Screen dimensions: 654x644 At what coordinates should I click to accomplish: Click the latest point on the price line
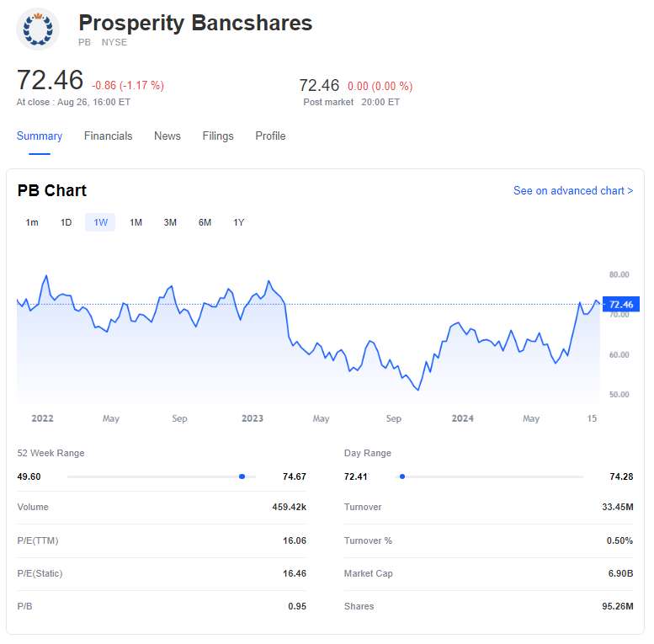[599, 303]
